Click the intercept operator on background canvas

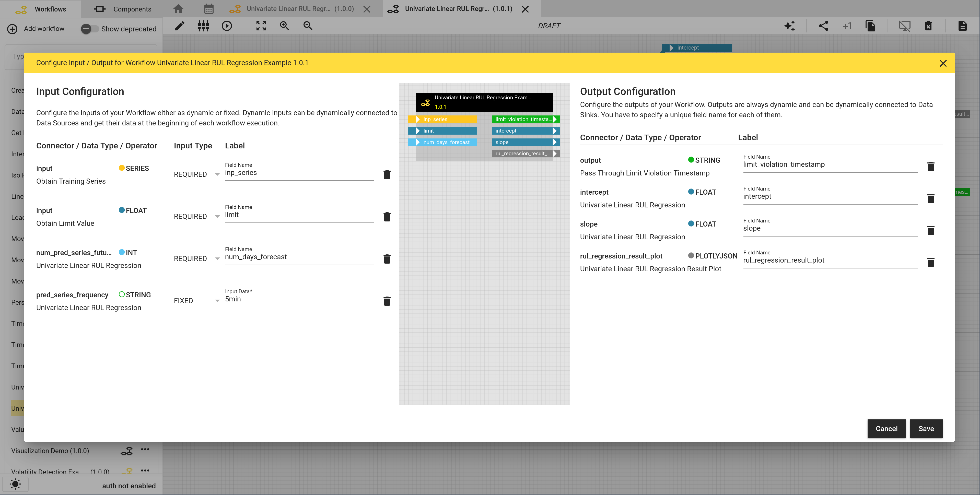pyautogui.click(x=697, y=48)
